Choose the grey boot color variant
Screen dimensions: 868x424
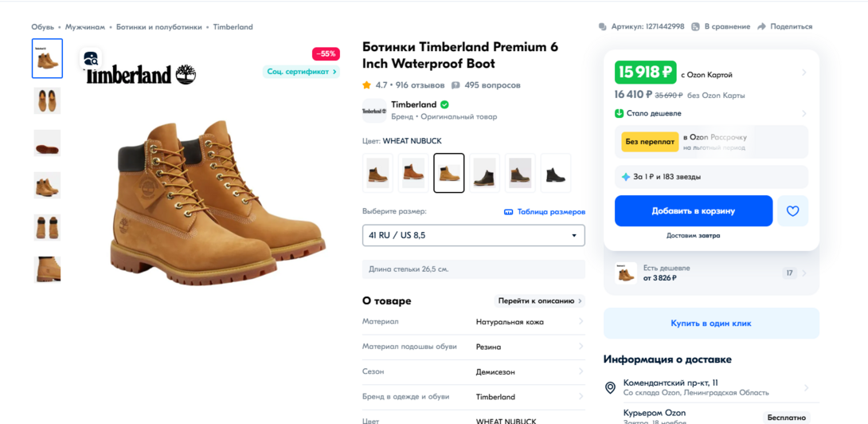point(520,173)
